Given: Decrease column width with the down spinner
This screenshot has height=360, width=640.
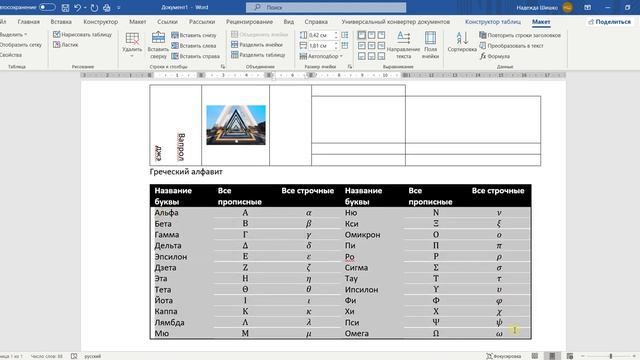Looking at the screenshot, I should [x=336, y=48].
